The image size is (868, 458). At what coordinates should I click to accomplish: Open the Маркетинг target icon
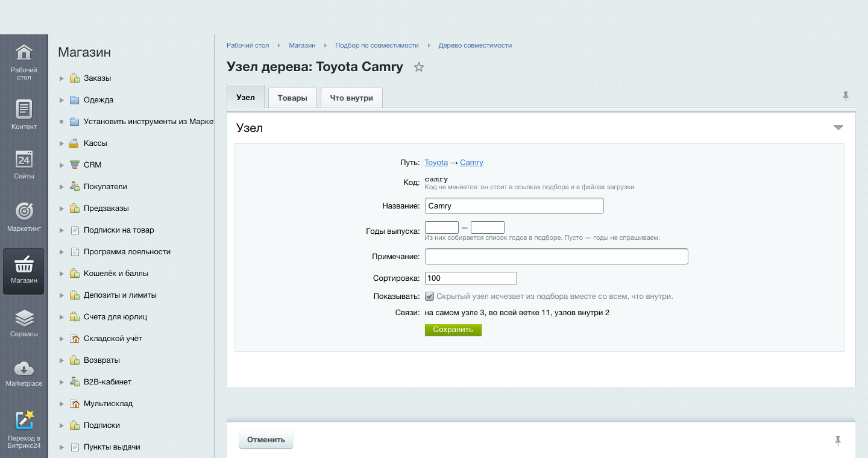pyautogui.click(x=24, y=210)
